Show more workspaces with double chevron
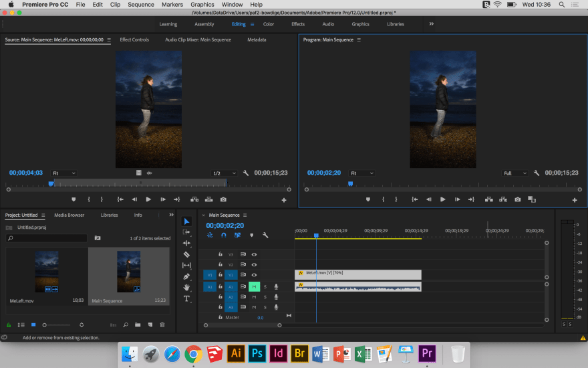Screen dimensions: 588x368 (432, 23)
